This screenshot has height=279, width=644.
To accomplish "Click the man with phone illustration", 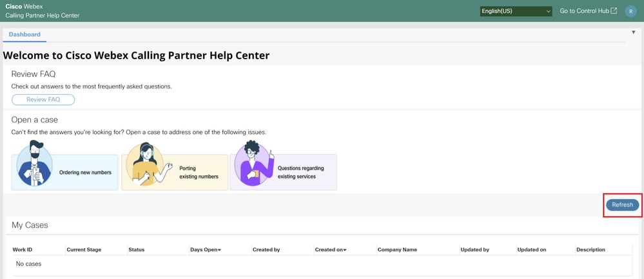I will click(35, 163).
